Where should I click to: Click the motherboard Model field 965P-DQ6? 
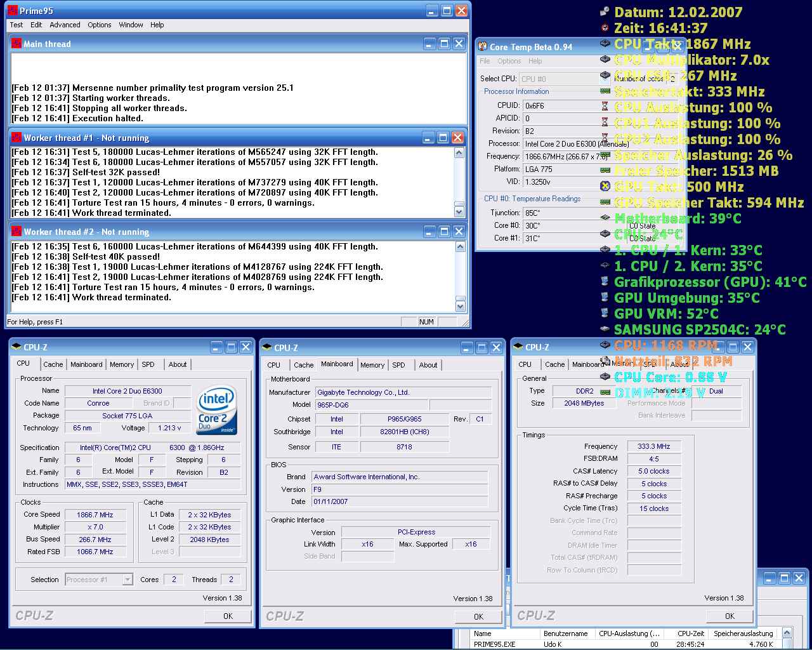click(x=372, y=404)
